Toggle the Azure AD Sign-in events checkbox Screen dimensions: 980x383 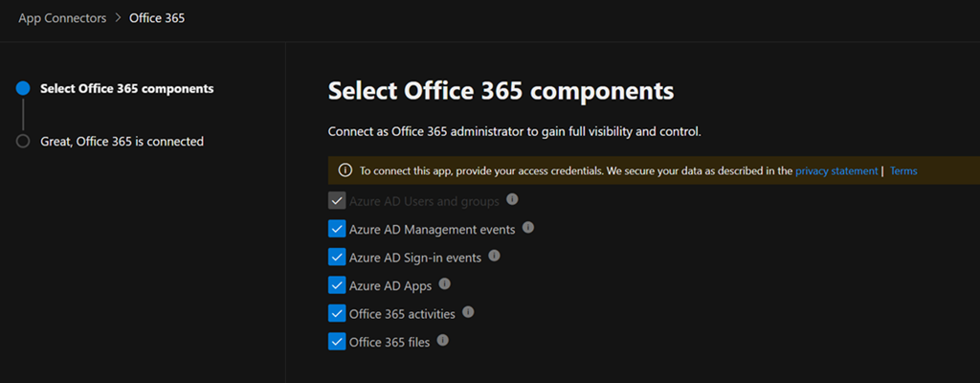click(x=337, y=258)
